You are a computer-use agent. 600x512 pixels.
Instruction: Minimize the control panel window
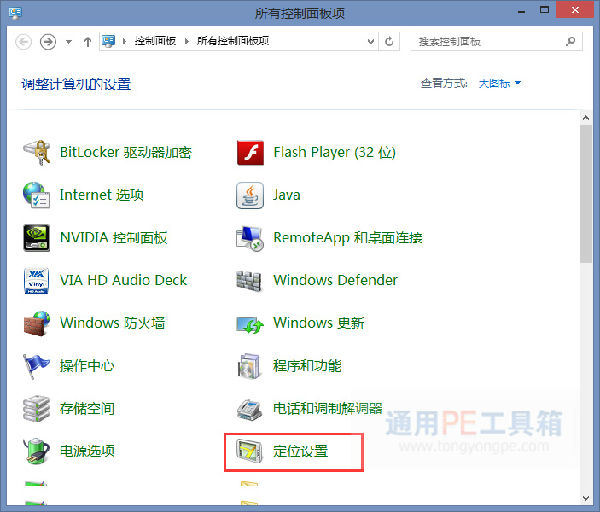(x=521, y=11)
